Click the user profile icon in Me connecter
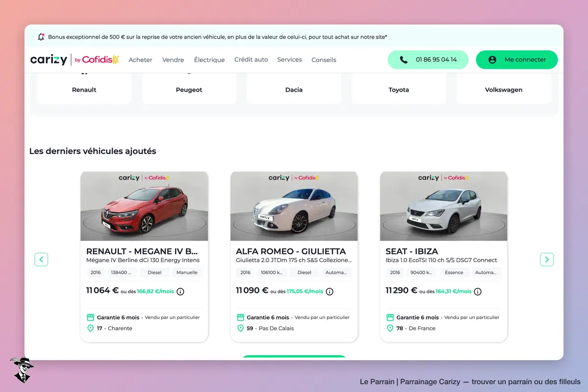 493,60
